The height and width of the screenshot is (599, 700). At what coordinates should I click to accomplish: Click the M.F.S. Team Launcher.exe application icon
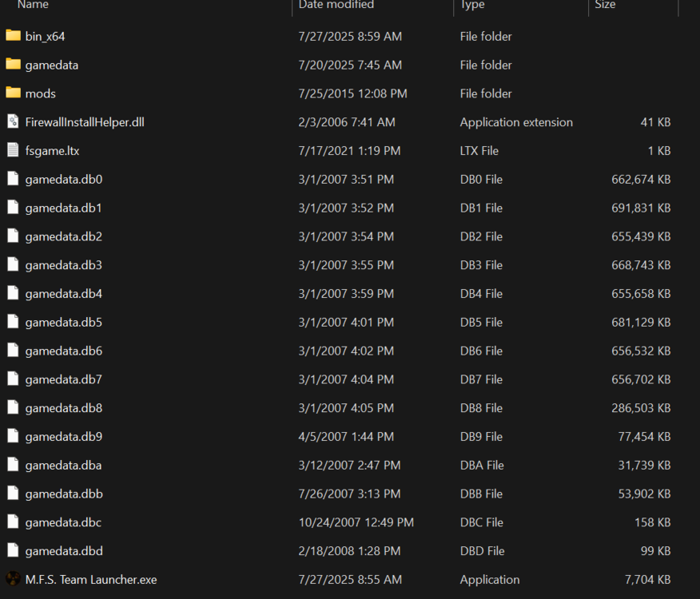pyautogui.click(x=13, y=579)
